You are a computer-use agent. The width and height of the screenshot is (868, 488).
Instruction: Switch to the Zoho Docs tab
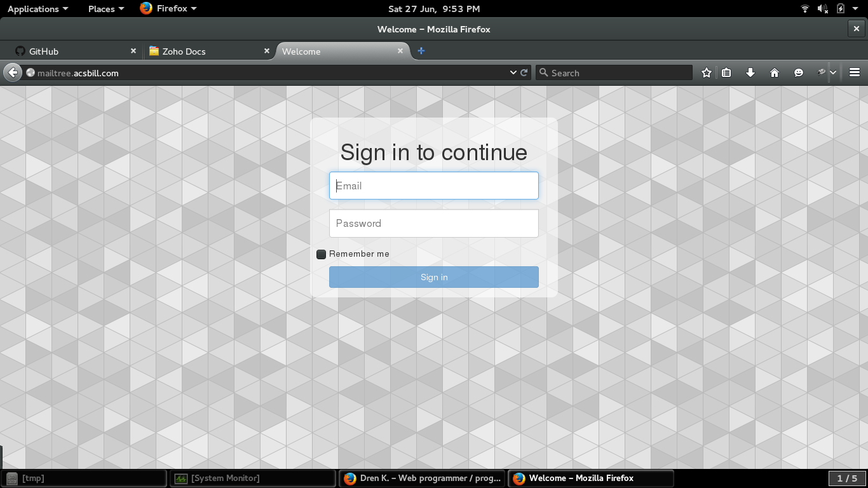tap(203, 51)
